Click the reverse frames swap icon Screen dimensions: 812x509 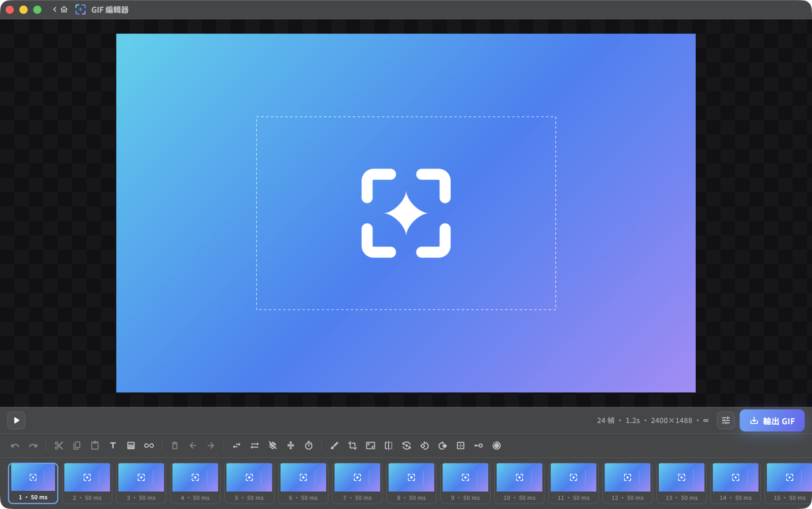236,446
